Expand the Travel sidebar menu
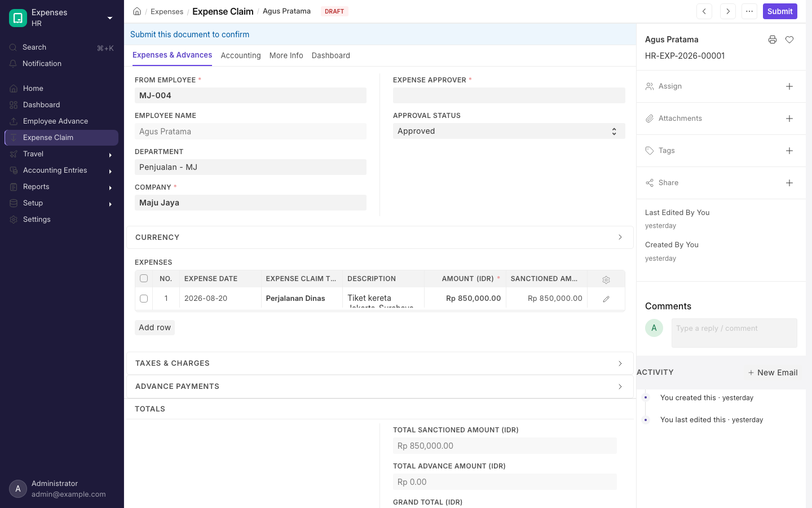This screenshot has width=812, height=508. (61, 154)
